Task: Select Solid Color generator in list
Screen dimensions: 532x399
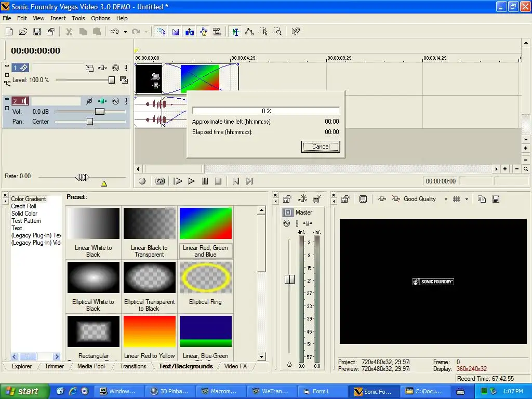Action: (24, 214)
